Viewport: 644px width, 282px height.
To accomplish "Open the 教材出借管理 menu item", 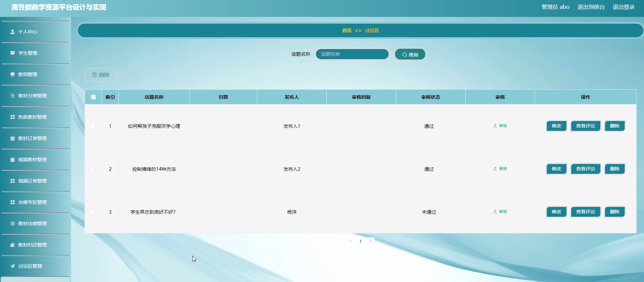I will [x=36, y=224].
